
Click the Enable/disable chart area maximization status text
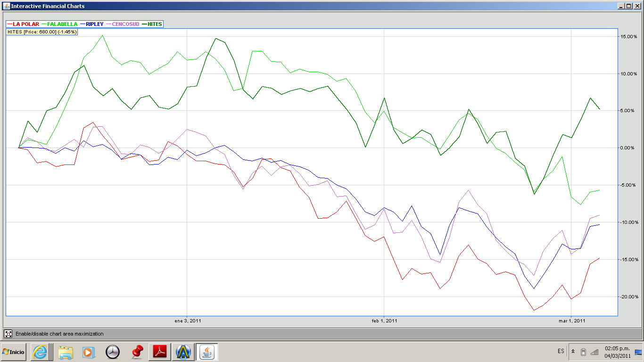pyautogui.click(x=59, y=334)
